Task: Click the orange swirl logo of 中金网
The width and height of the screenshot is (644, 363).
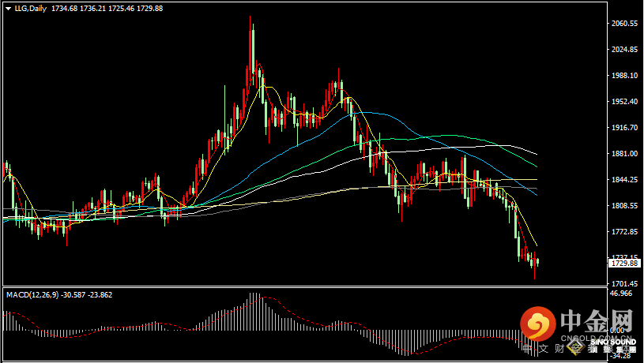Action: click(x=540, y=323)
